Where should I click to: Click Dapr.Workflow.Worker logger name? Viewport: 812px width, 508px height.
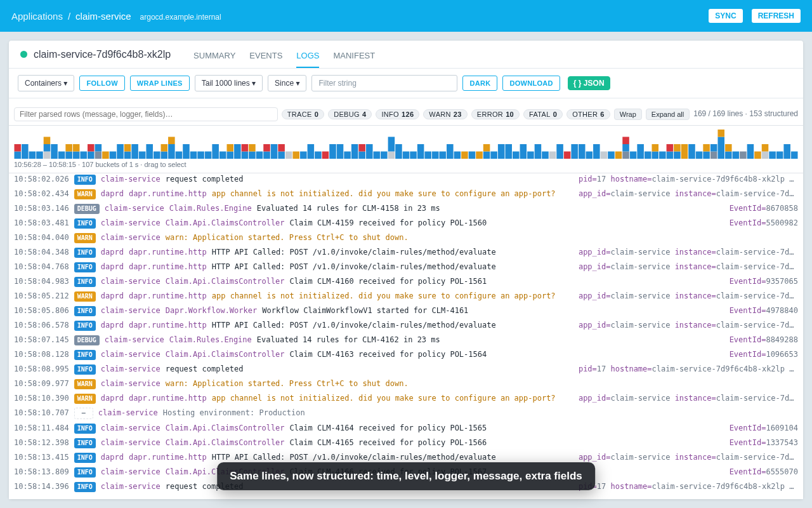[x=211, y=311]
